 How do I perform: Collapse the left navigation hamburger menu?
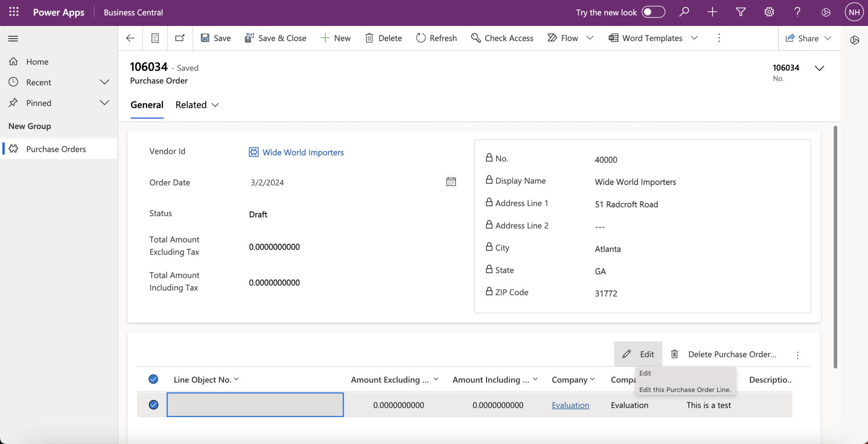pyautogui.click(x=13, y=39)
